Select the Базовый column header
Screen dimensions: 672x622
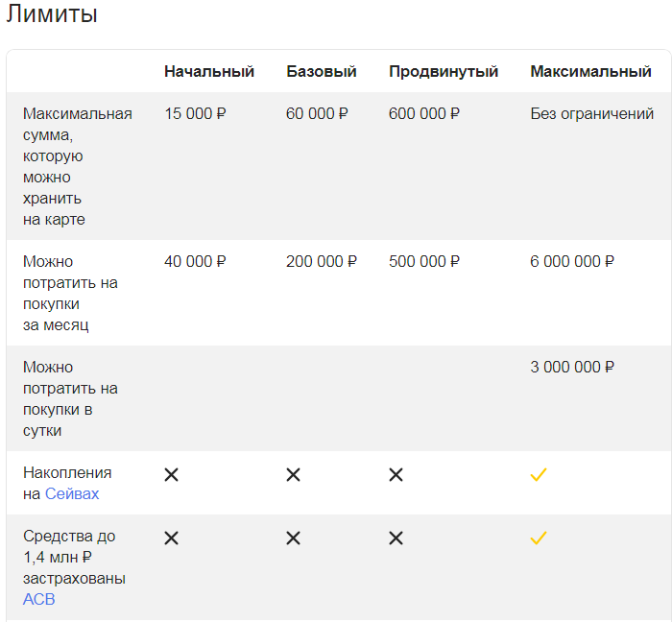click(x=321, y=71)
